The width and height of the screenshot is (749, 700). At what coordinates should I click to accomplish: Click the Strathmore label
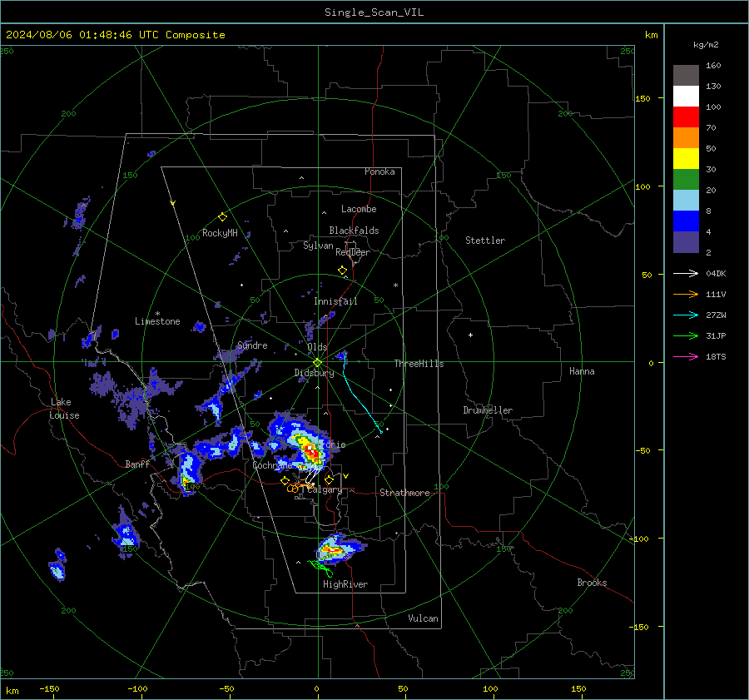[404, 493]
